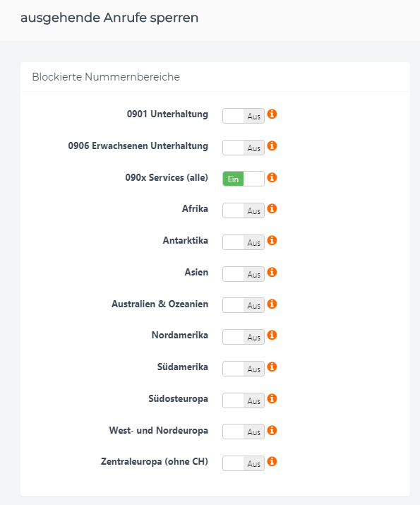Disable the 090x Services (alle) toggle
This screenshot has width=420, height=505.
pos(244,179)
